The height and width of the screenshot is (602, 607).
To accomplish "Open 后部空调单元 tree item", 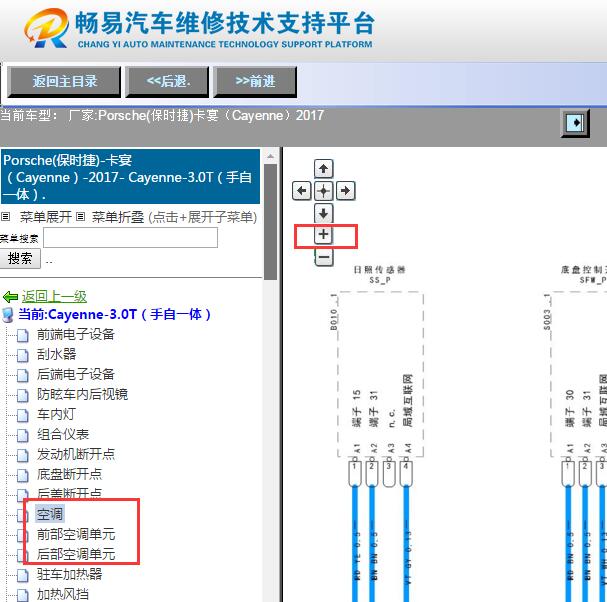I will (x=76, y=555).
